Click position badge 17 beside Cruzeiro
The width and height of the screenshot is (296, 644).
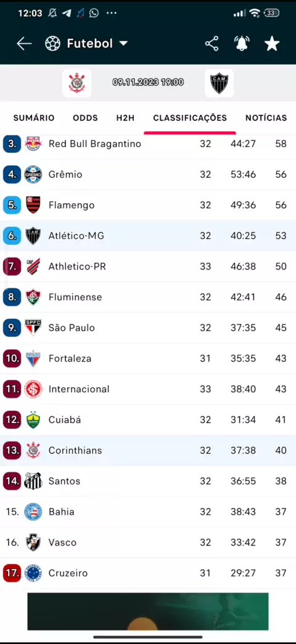point(12,573)
